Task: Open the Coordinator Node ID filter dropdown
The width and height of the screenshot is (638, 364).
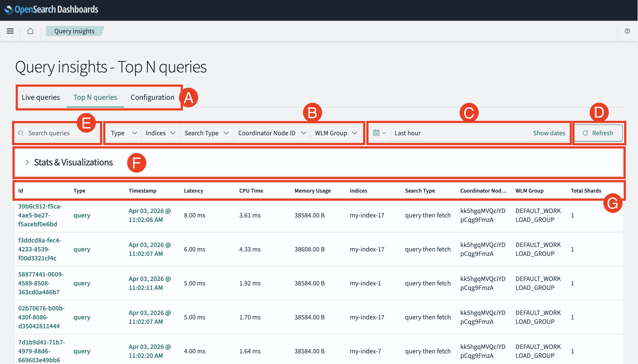Action: (272, 133)
